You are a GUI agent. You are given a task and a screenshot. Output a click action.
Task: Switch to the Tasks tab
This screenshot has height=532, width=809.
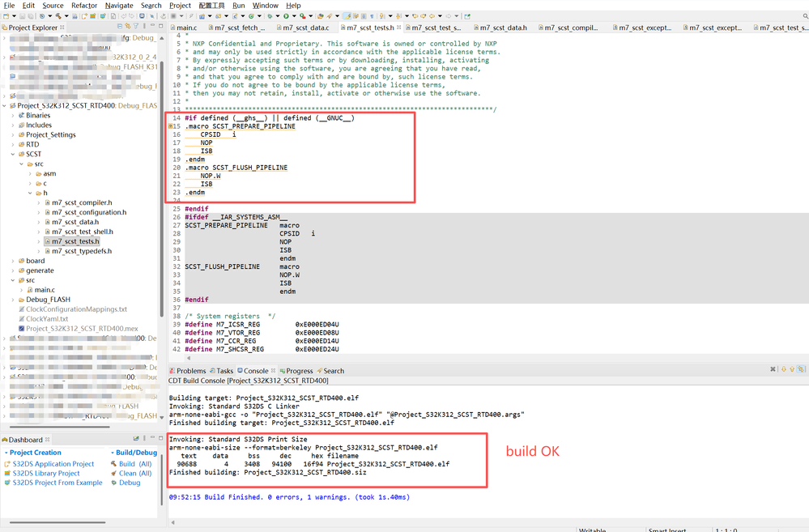[x=221, y=371]
